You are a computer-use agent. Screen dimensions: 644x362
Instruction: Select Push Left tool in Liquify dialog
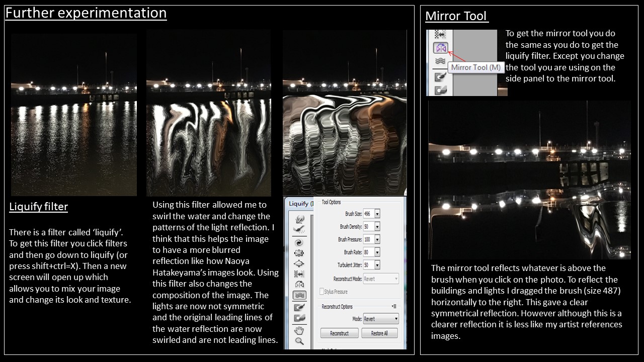tap(299, 275)
